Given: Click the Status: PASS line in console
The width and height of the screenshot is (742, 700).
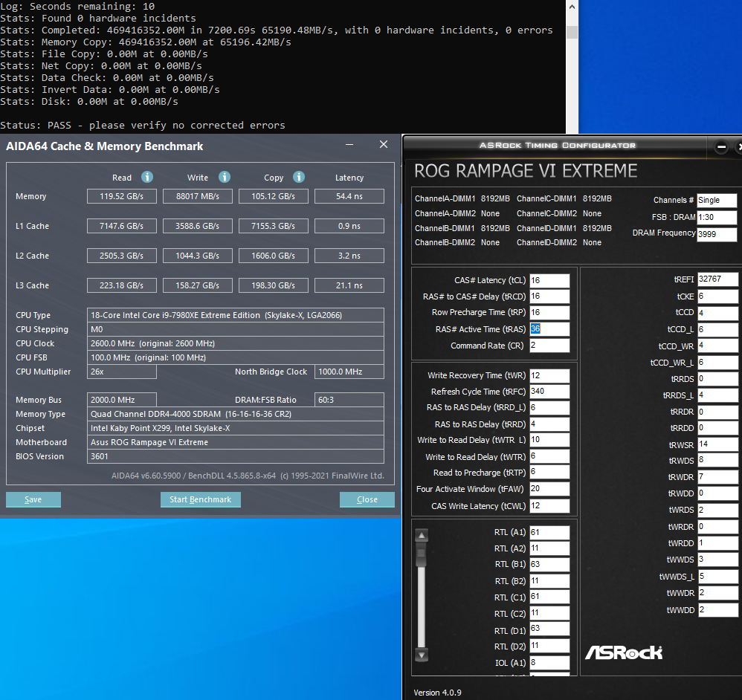Looking at the screenshot, I should click(143, 126).
